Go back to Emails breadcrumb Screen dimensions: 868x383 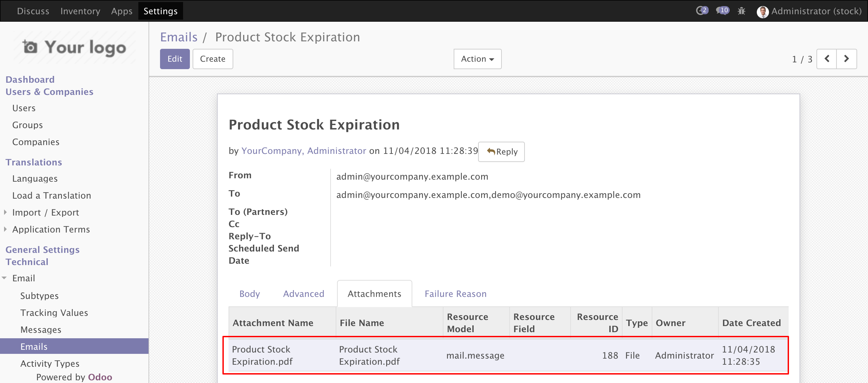[x=179, y=37]
